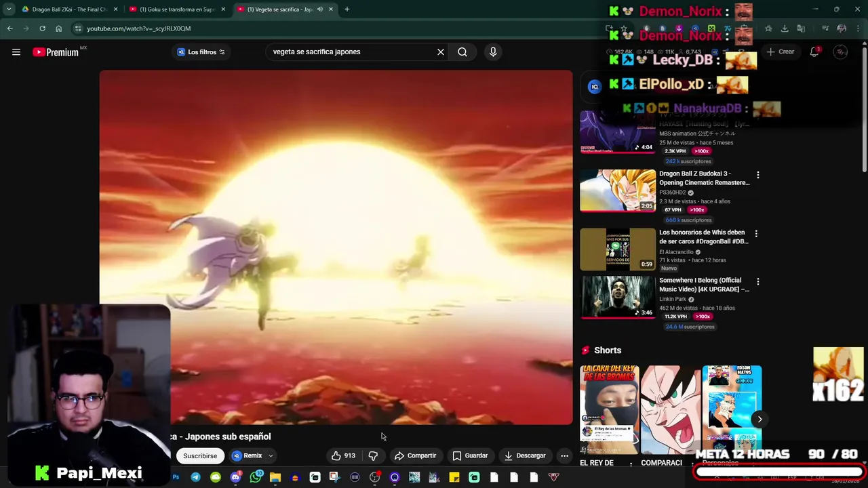
Task: Open the browser downloads icon
Action: click(x=785, y=28)
